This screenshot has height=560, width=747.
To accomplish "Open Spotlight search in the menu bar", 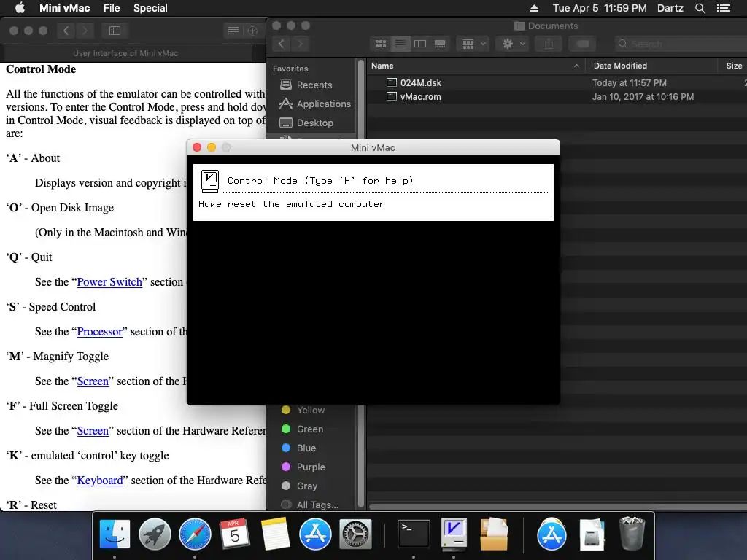I will pyautogui.click(x=700, y=8).
